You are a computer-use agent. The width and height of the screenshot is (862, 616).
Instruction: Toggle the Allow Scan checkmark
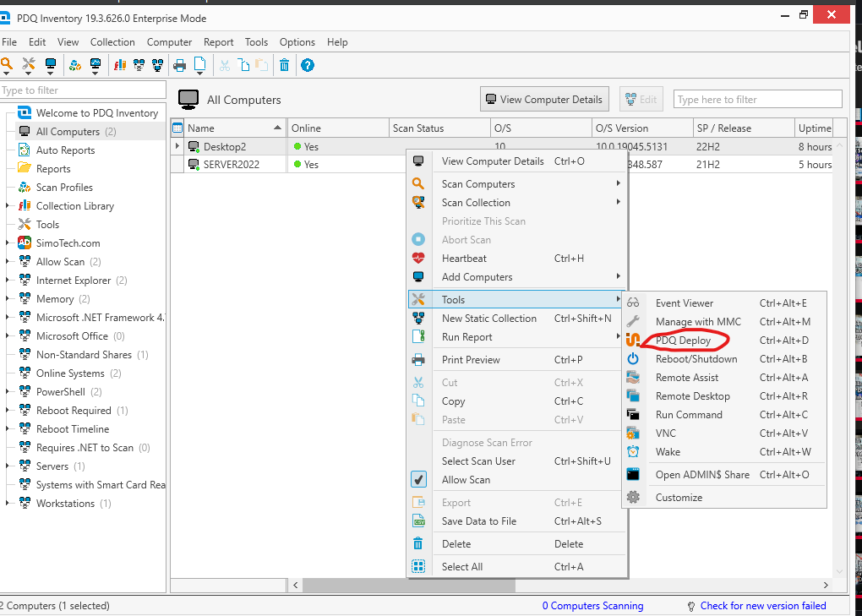coord(418,479)
